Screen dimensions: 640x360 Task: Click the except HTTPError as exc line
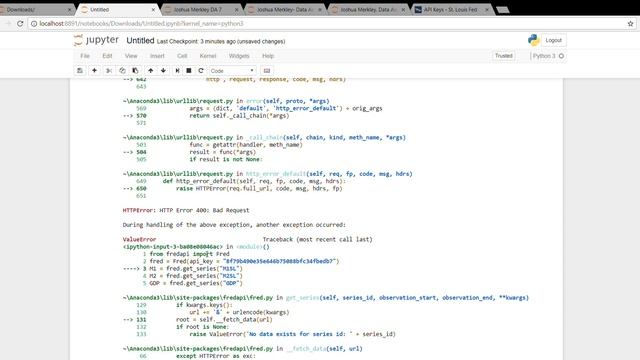point(216,356)
